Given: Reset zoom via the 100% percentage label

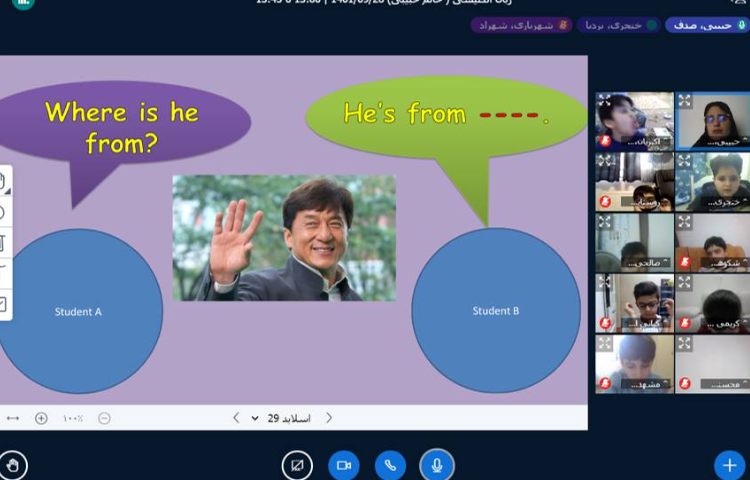Looking at the screenshot, I should [x=73, y=418].
